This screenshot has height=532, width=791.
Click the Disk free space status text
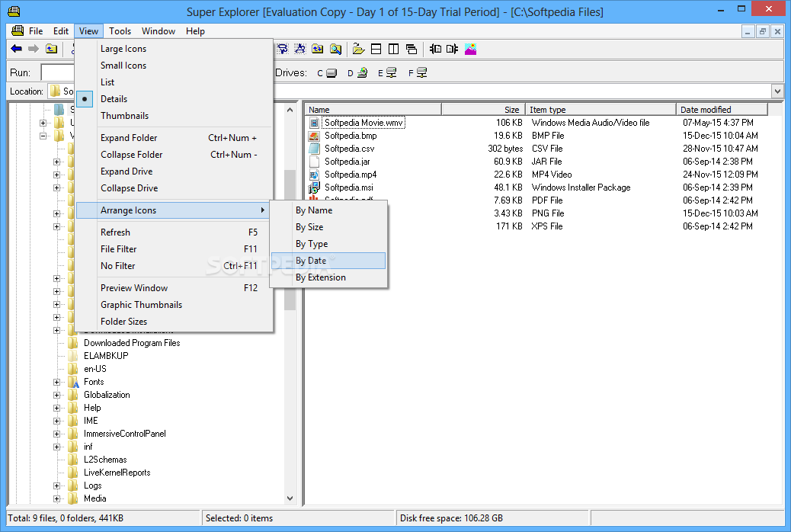pos(451,518)
